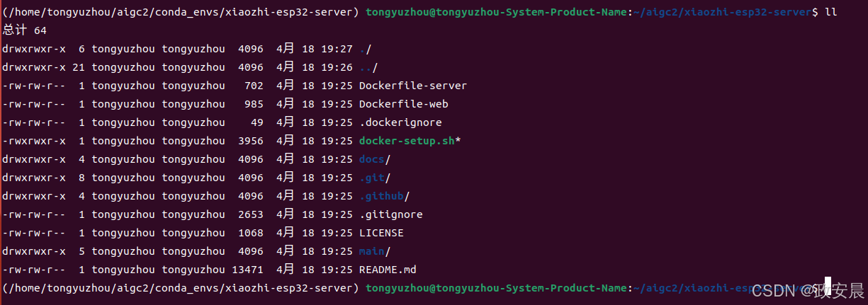Click the .git/ directory name

point(375,178)
